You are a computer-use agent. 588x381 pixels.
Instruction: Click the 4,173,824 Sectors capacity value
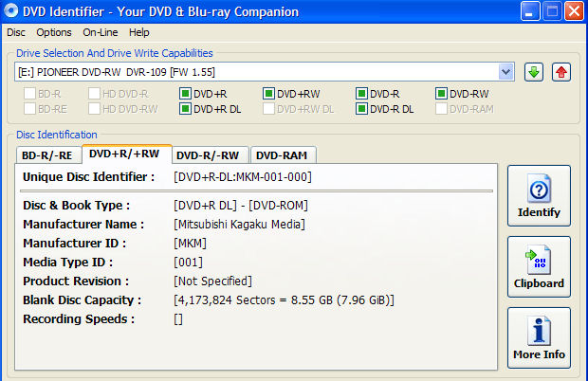(x=284, y=300)
